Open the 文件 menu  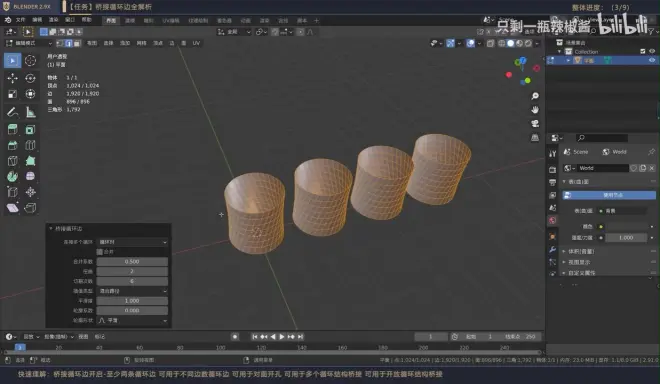[x=20, y=20]
